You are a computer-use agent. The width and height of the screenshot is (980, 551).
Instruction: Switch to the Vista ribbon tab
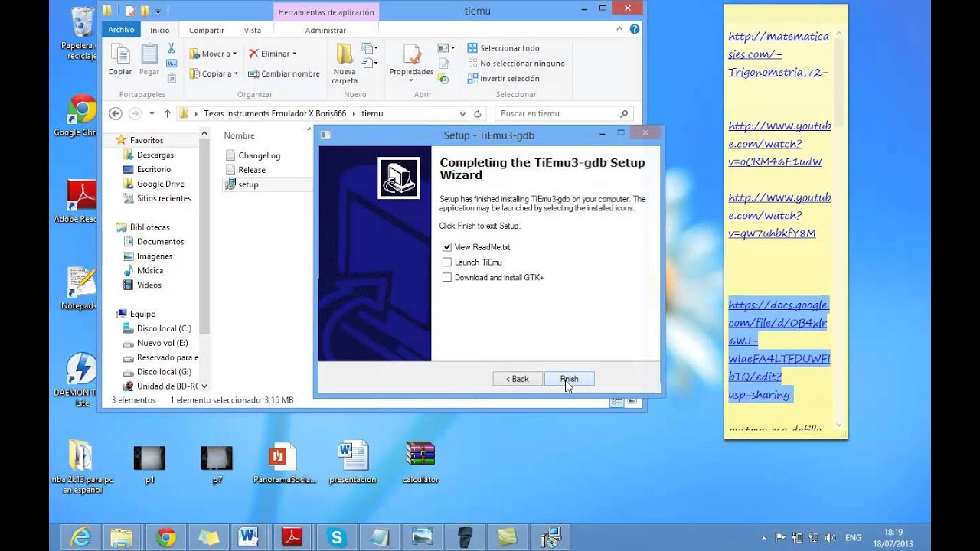tap(253, 30)
